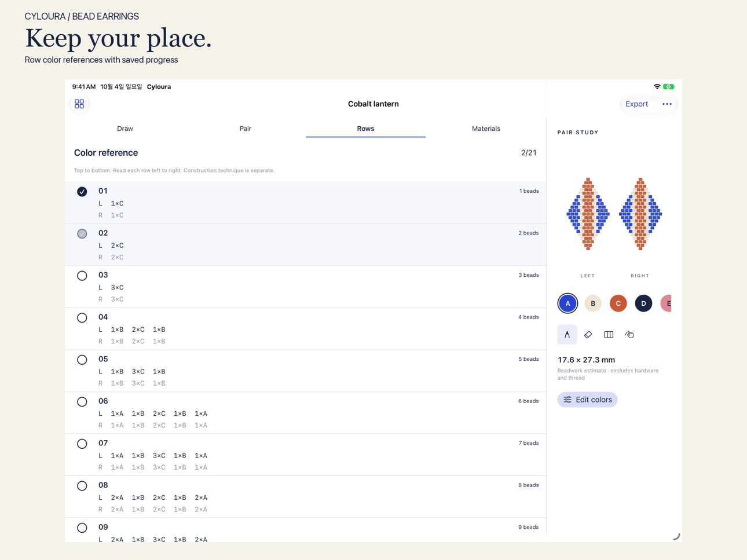Mark row 05 as complete

click(82, 360)
